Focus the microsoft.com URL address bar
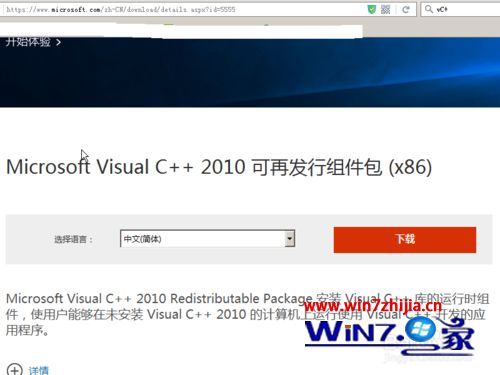Screen dimensions: 500x375 (185, 9)
